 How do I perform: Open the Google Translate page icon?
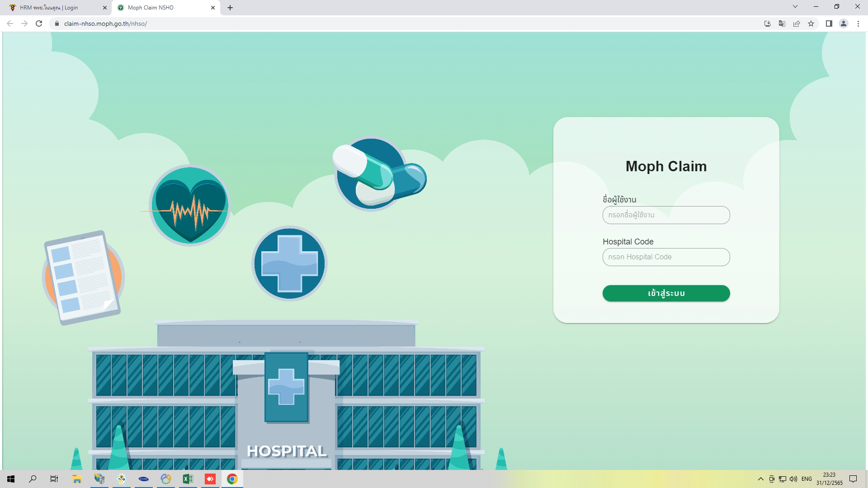pos(781,23)
